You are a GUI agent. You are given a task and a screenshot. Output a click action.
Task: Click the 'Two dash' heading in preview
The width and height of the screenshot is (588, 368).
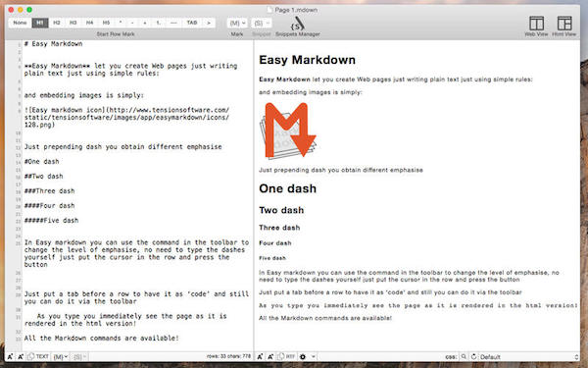point(281,210)
